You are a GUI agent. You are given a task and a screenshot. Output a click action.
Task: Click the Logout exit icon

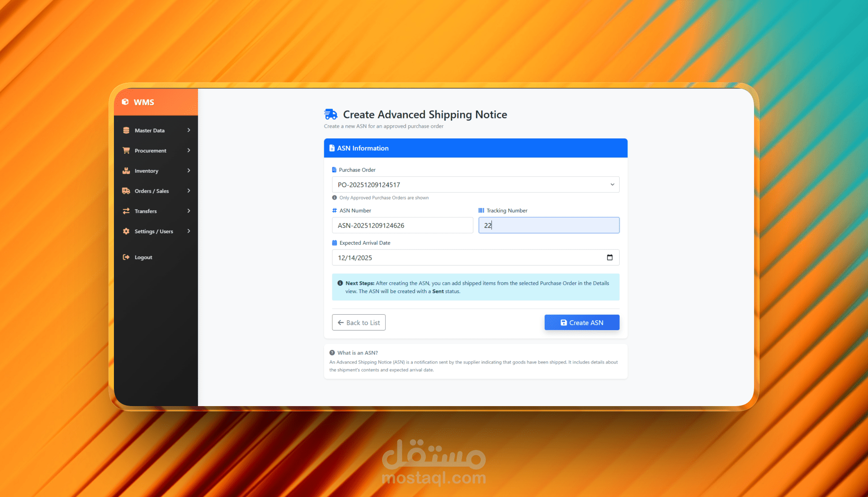(x=126, y=257)
